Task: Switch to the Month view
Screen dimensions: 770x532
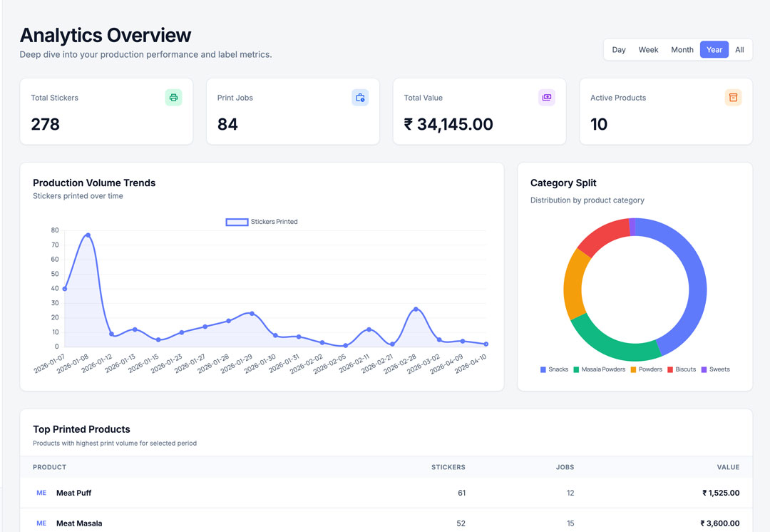Action: point(682,49)
